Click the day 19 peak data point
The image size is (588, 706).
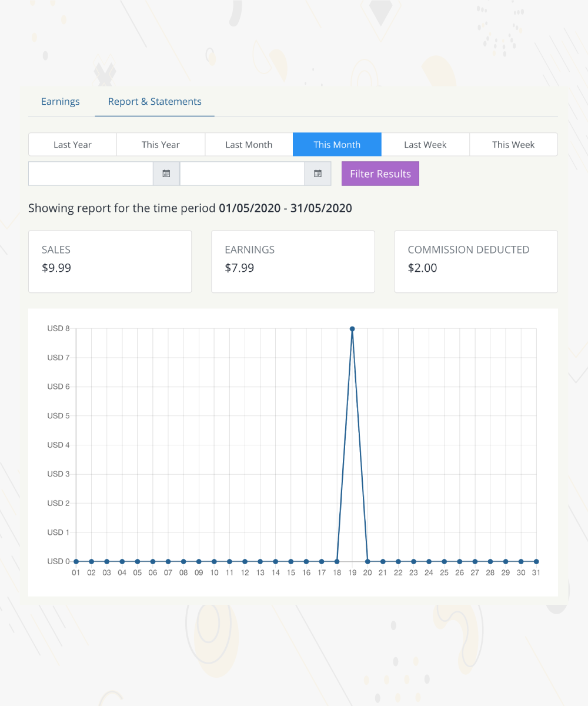[352, 329]
